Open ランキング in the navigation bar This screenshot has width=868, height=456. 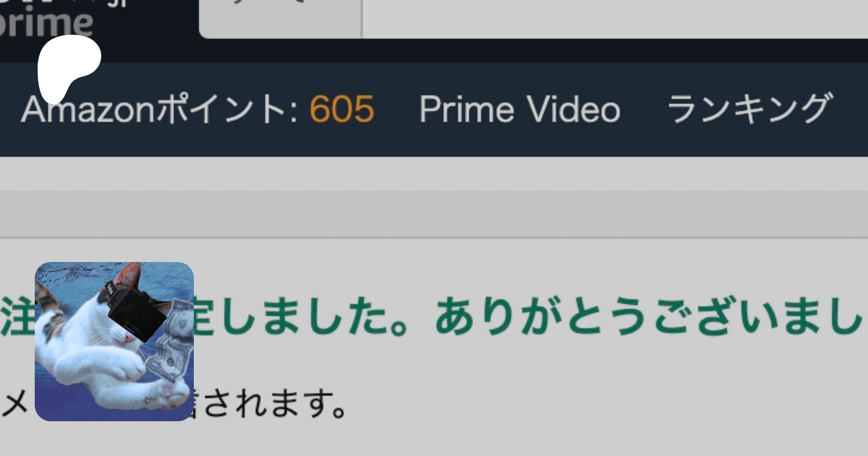point(750,108)
